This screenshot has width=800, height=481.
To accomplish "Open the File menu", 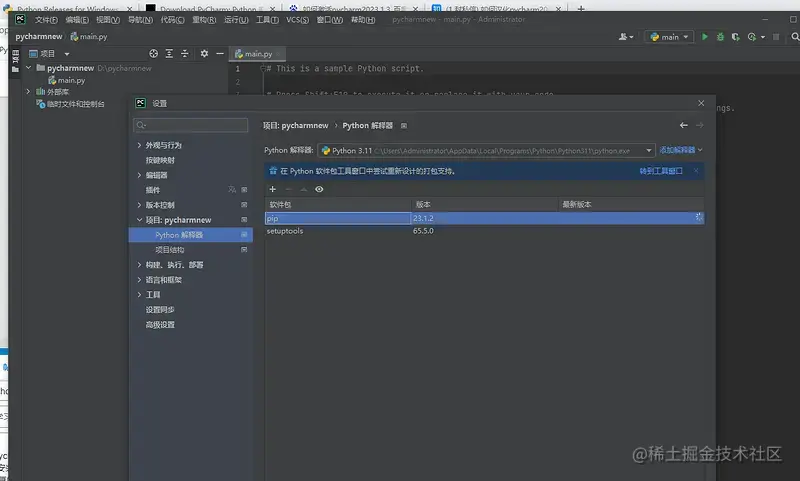I will pos(46,19).
